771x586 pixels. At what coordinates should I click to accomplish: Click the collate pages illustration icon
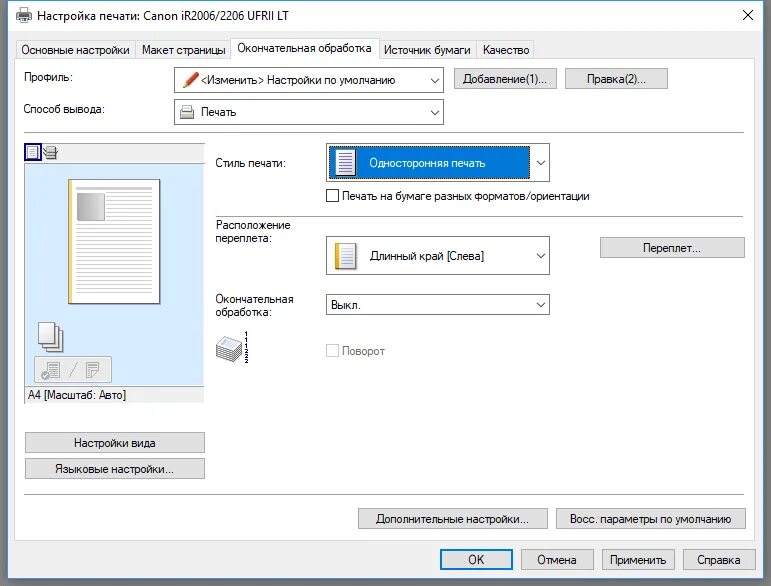[x=232, y=347]
